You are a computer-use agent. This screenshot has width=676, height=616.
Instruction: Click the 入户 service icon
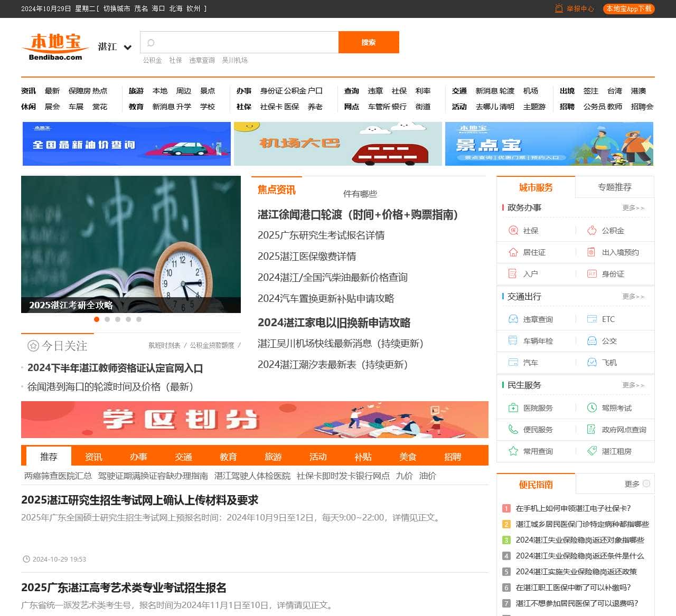513,273
